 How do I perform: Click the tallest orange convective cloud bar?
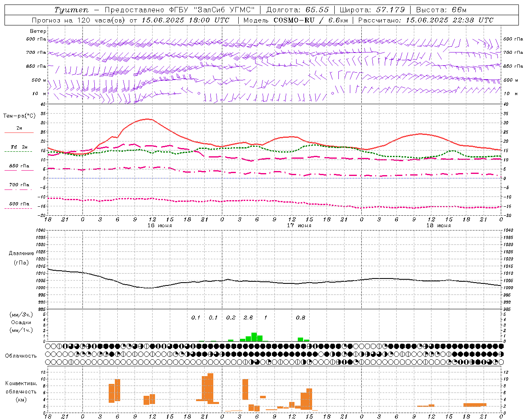(x=210, y=388)
